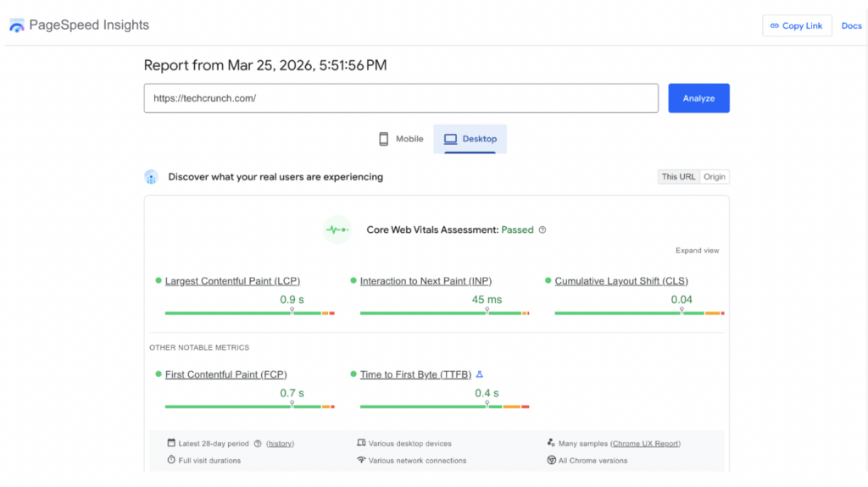
Task: Click the calendar icon for Latest 28-day period
Action: pyautogui.click(x=171, y=443)
